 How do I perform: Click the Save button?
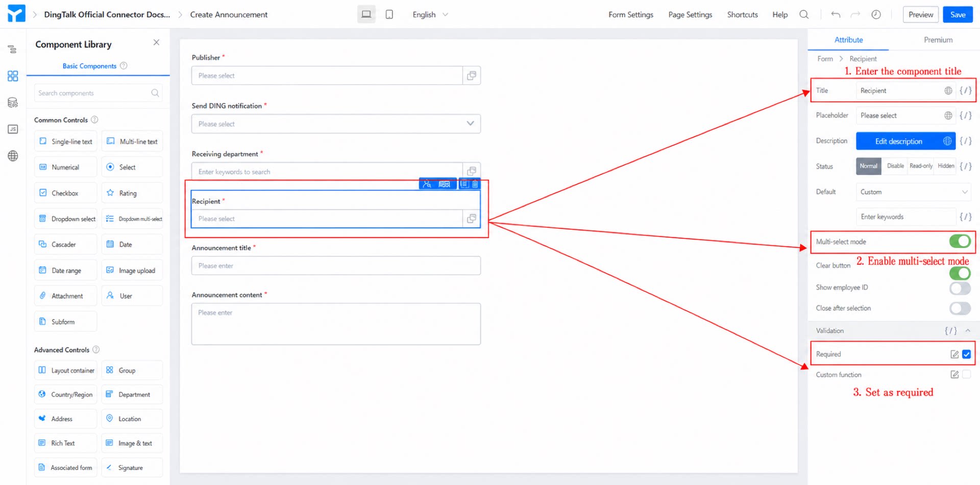958,14
